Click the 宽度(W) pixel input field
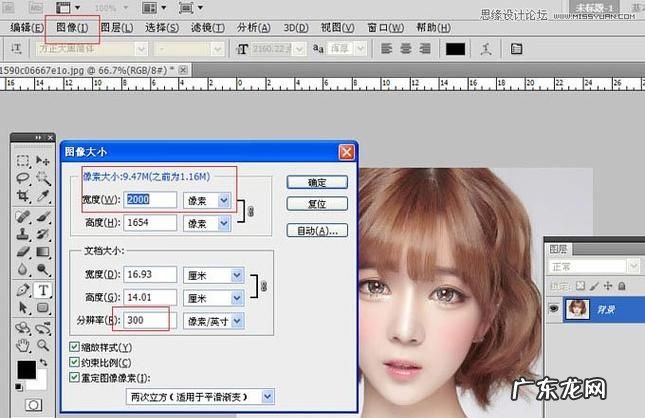The image size is (645, 418). click(150, 200)
